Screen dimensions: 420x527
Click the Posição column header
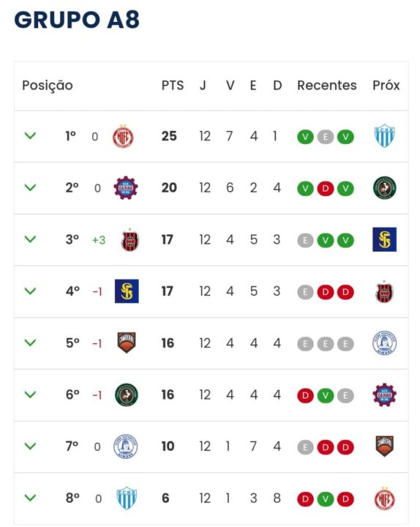(x=48, y=86)
